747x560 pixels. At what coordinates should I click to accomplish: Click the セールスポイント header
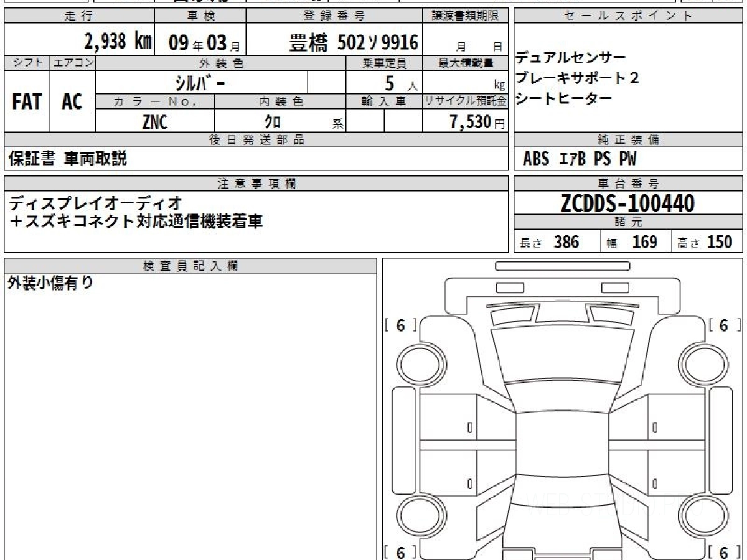click(627, 17)
